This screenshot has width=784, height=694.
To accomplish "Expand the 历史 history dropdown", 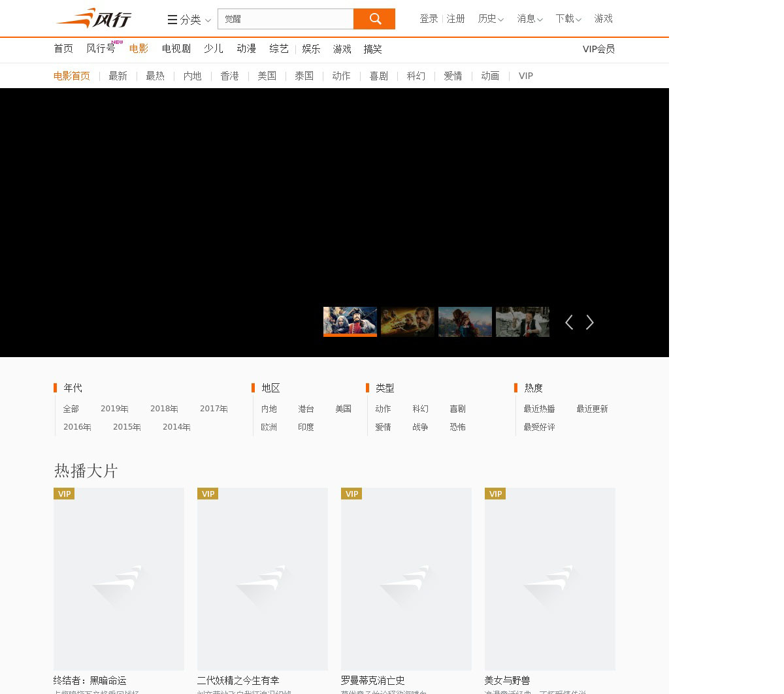I will (490, 19).
